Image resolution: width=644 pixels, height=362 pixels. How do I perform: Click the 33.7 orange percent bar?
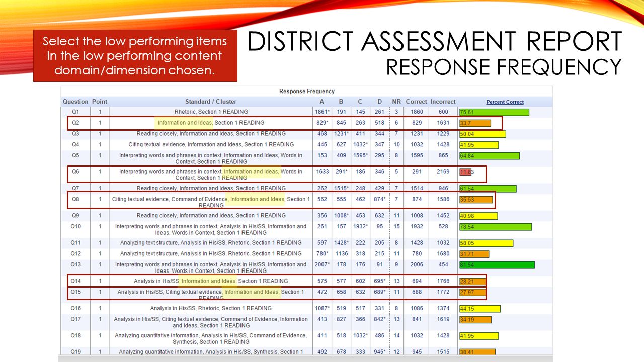point(475,123)
